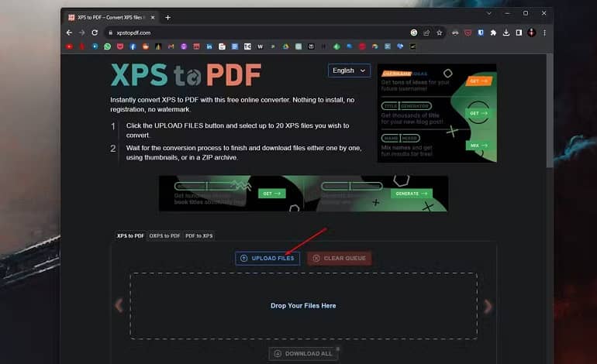Image resolution: width=597 pixels, height=364 pixels.
Task: Reload the xpstopdf.com page
Action: (95, 33)
